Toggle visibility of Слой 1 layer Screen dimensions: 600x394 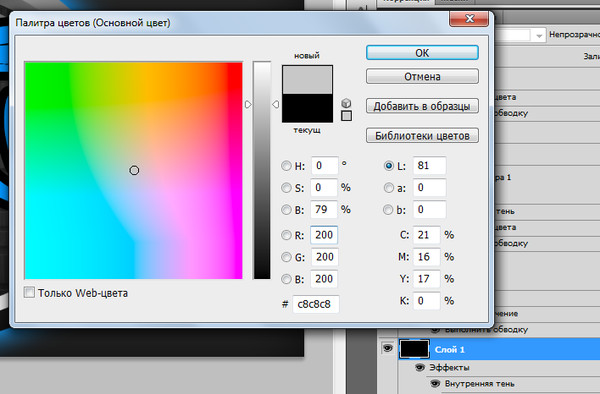pos(388,348)
